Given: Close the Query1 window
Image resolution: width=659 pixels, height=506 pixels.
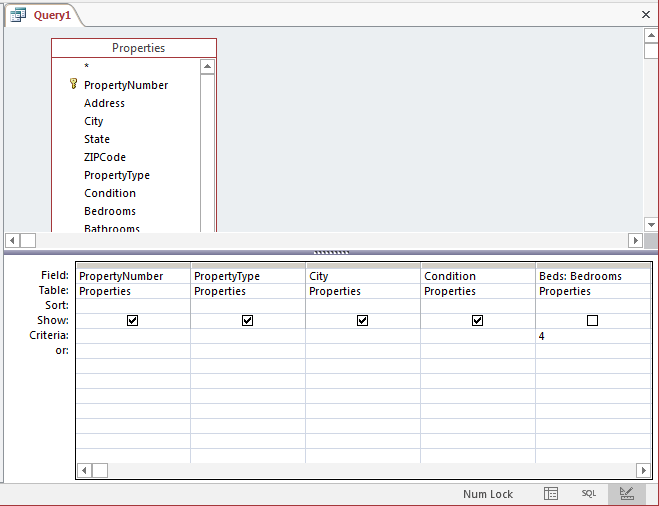Looking at the screenshot, I should 646,15.
